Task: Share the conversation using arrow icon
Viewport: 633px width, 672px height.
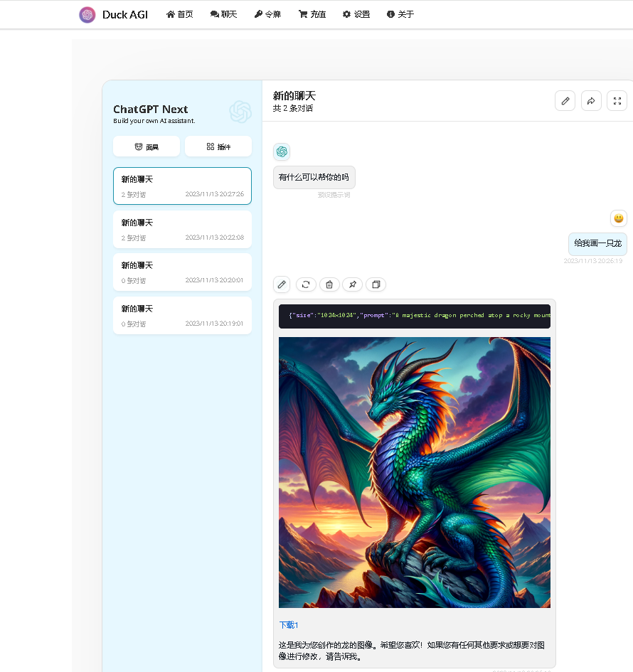Action: [591, 101]
